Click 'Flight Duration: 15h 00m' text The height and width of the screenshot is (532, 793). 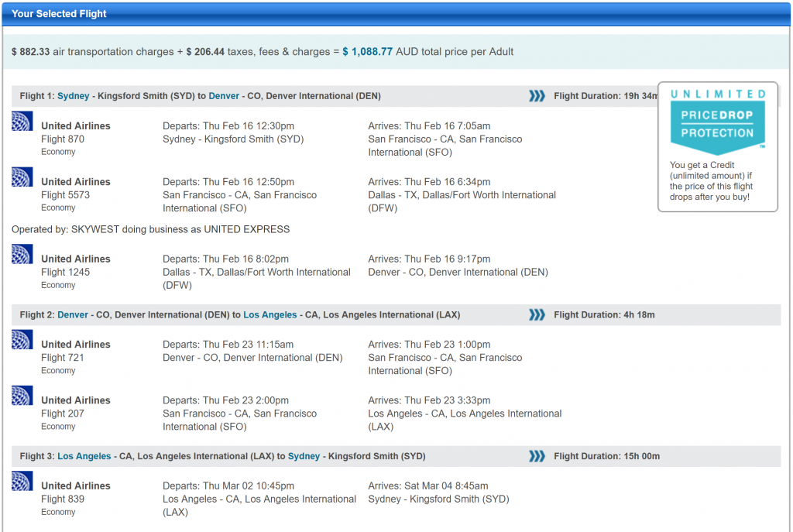pyautogui.click(x=607, y=456)
